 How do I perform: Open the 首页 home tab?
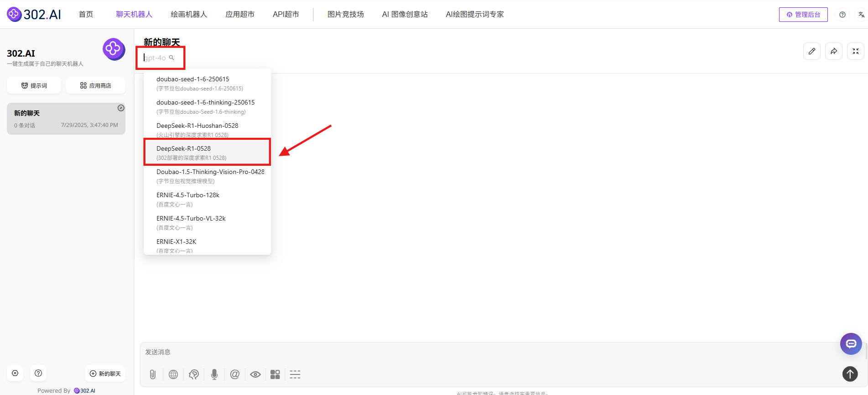[x=86, y=14]
